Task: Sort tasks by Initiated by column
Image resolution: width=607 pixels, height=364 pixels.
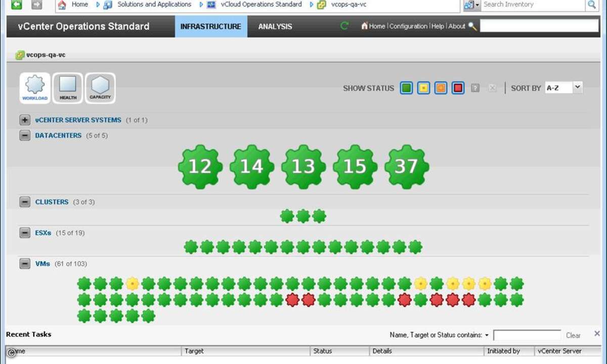Action: click(509, 351)
